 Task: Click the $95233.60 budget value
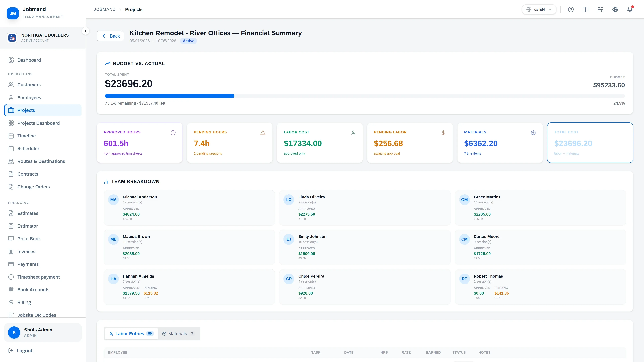click(x=609, y=85)
